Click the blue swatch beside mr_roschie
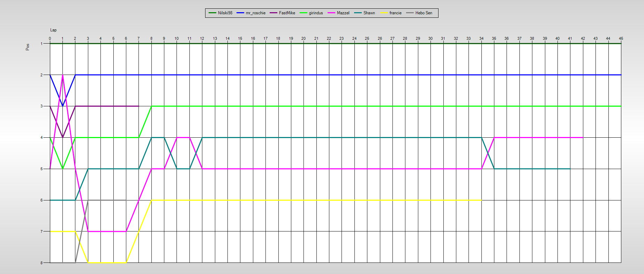 click(240, 13)
